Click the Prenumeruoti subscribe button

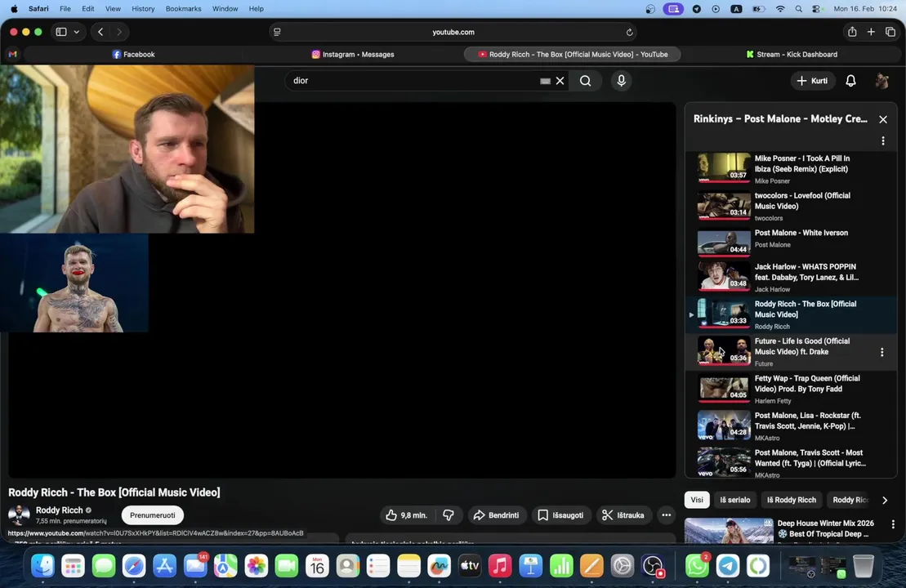[x=153, y=515]
